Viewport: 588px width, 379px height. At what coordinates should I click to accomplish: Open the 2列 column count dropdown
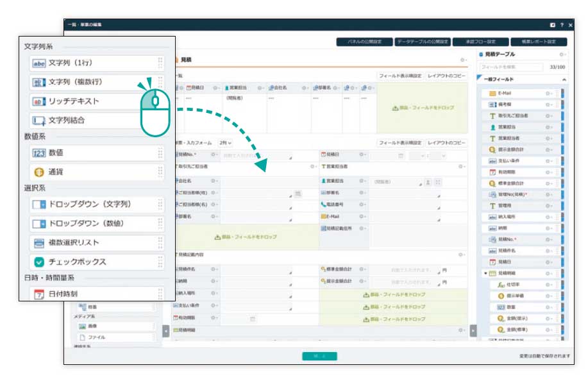coord(225,142)
